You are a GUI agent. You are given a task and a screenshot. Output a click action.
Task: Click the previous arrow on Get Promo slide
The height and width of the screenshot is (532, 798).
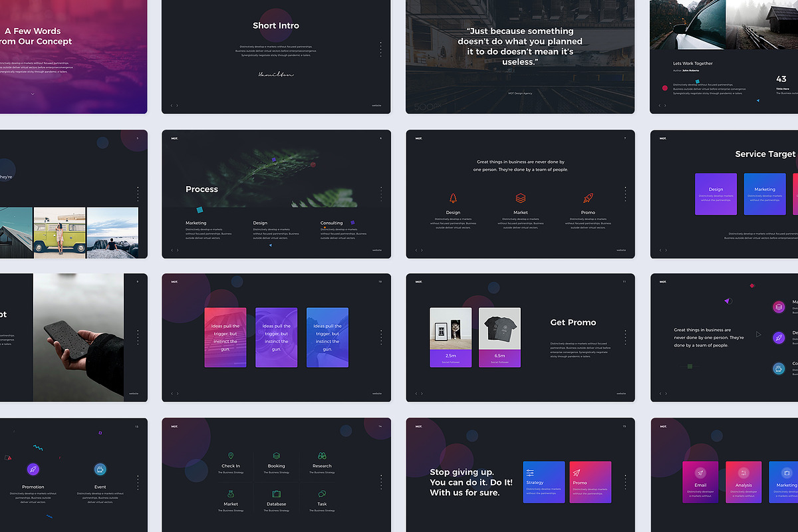416,394
